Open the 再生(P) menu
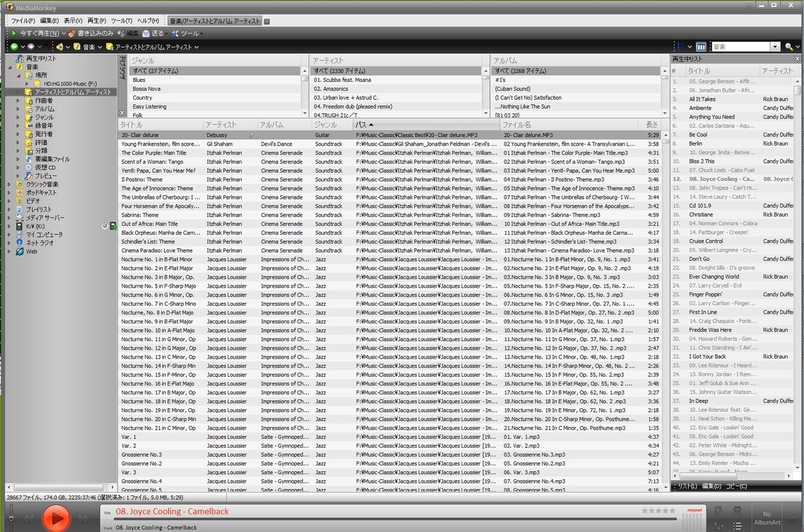The width and height of the screenshot is (804, 532). (97, 21)
